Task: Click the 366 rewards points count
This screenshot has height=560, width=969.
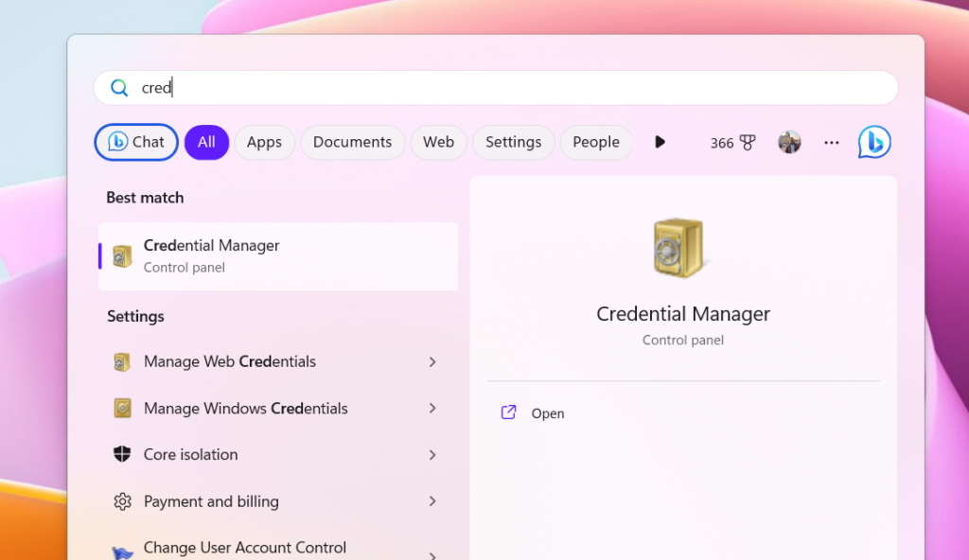Action: coord(721,144)
